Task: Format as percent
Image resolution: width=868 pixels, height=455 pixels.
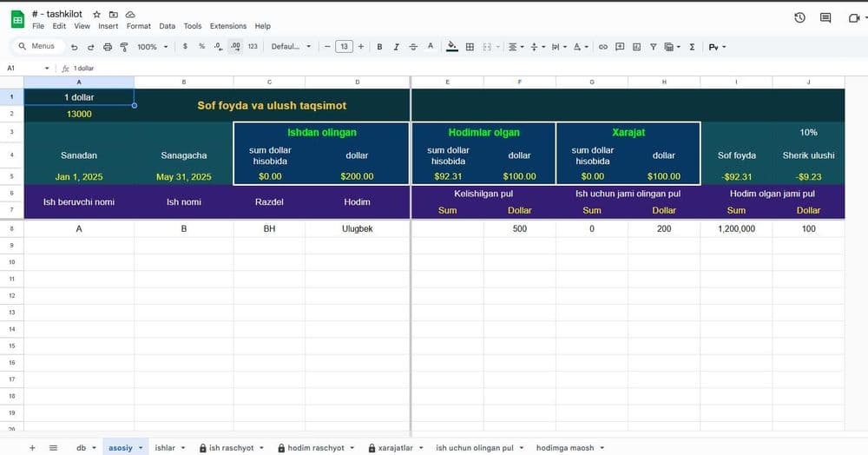Action: pyautogui.click(x=201, y=47)
